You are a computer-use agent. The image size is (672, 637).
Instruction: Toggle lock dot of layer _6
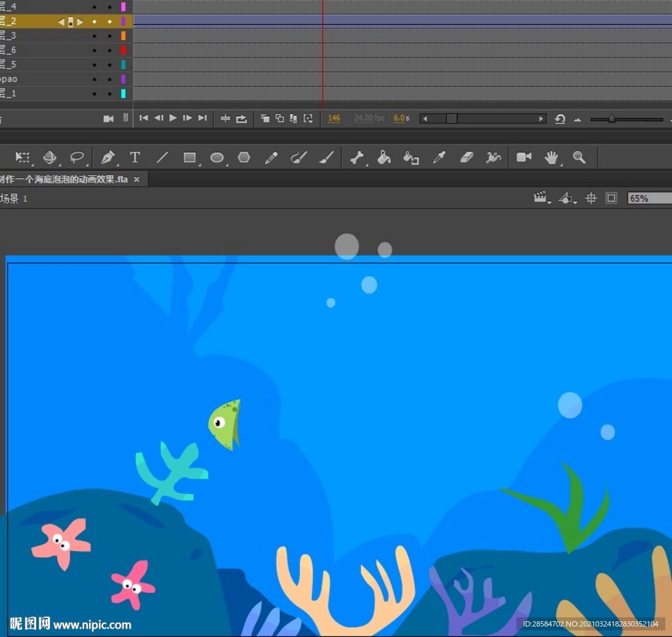pos(110,51)
